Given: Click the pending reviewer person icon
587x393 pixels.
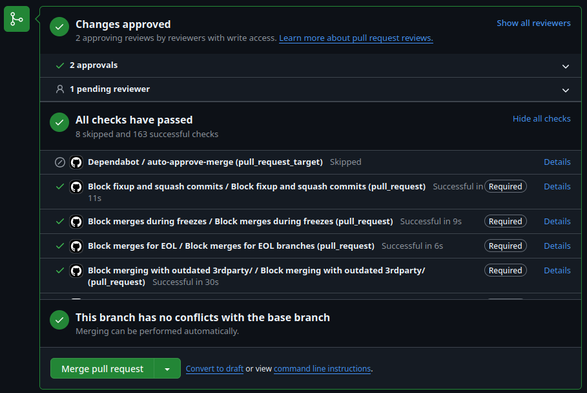Looking at the screenshot, I should click(60, 89).
